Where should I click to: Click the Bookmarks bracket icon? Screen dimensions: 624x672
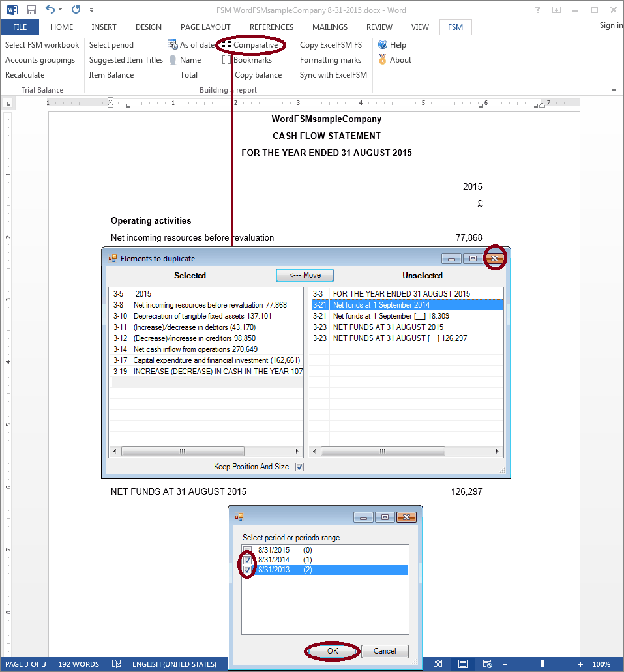coord(226,60)
